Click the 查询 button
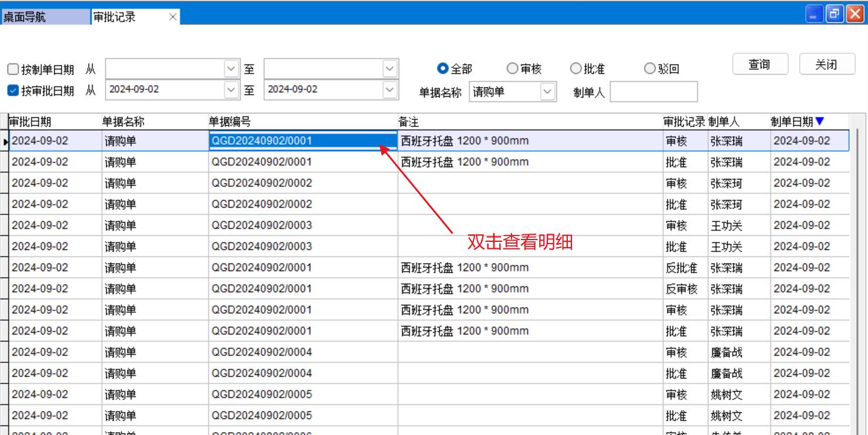 [759, 65]
